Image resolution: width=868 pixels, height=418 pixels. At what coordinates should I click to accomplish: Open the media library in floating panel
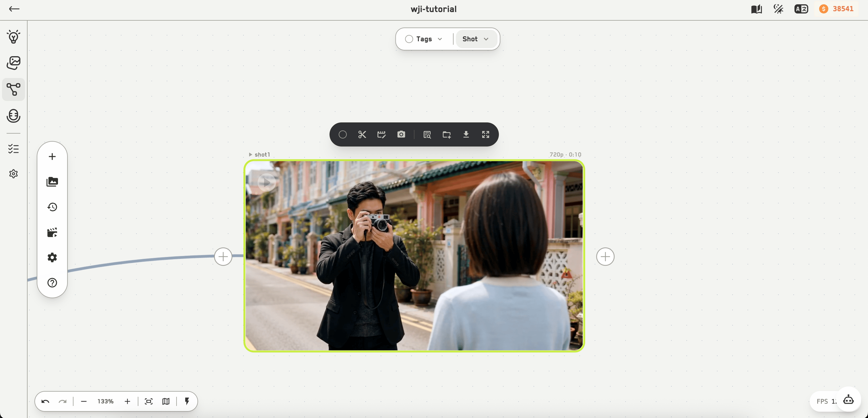coord(52,182)
